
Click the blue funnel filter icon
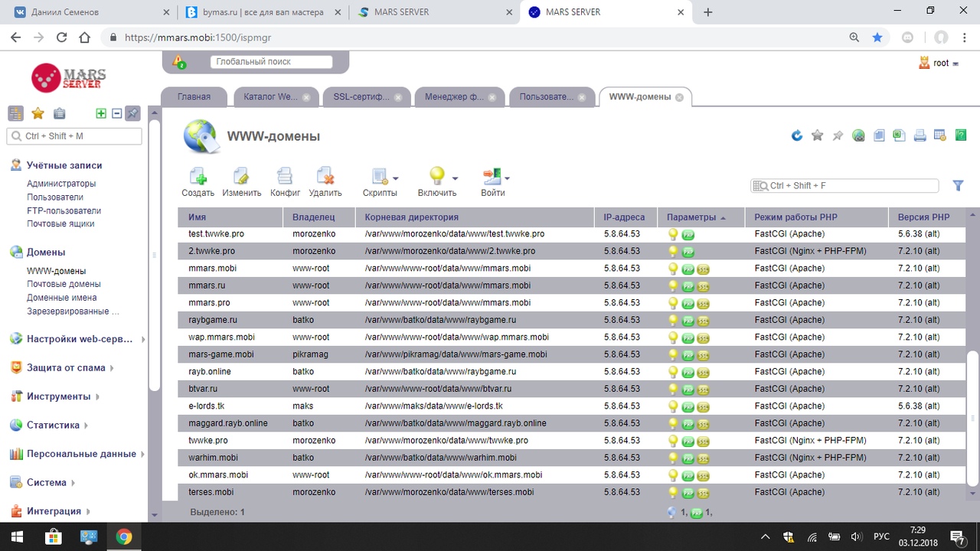coord(958,185)
